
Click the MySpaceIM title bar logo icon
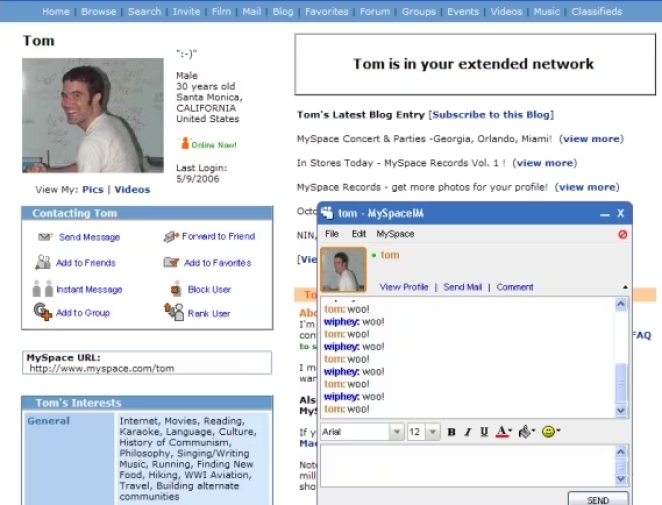(327, 212)
